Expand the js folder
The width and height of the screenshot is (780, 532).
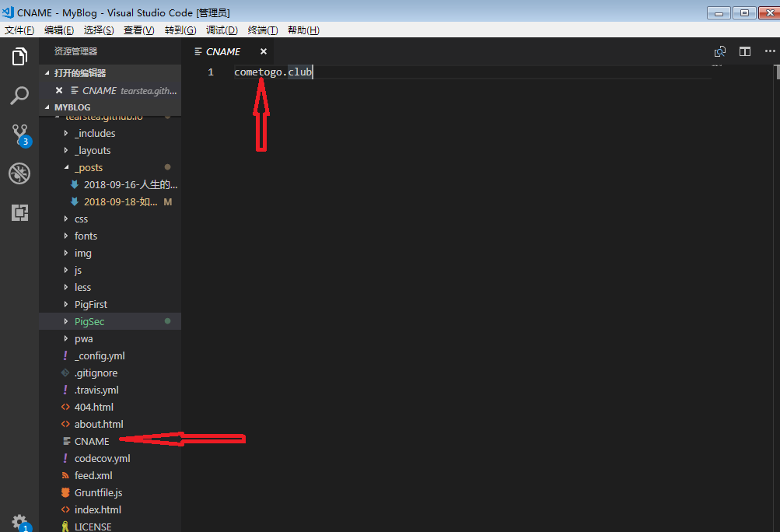pyautogui.click(x=65, y=270)
